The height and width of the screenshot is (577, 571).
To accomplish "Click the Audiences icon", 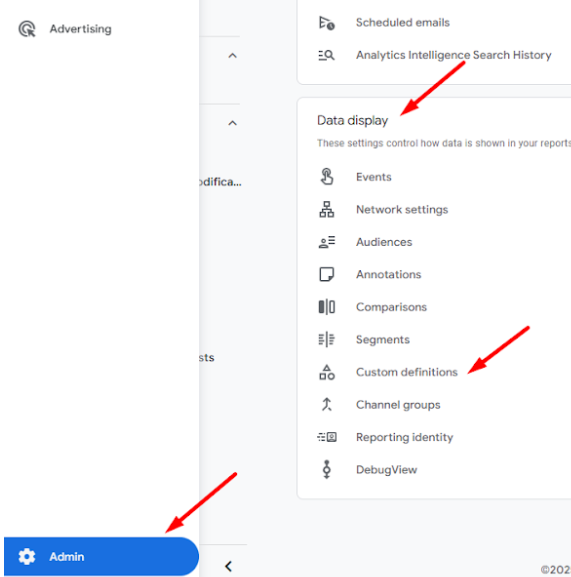I will click(327, 242).
